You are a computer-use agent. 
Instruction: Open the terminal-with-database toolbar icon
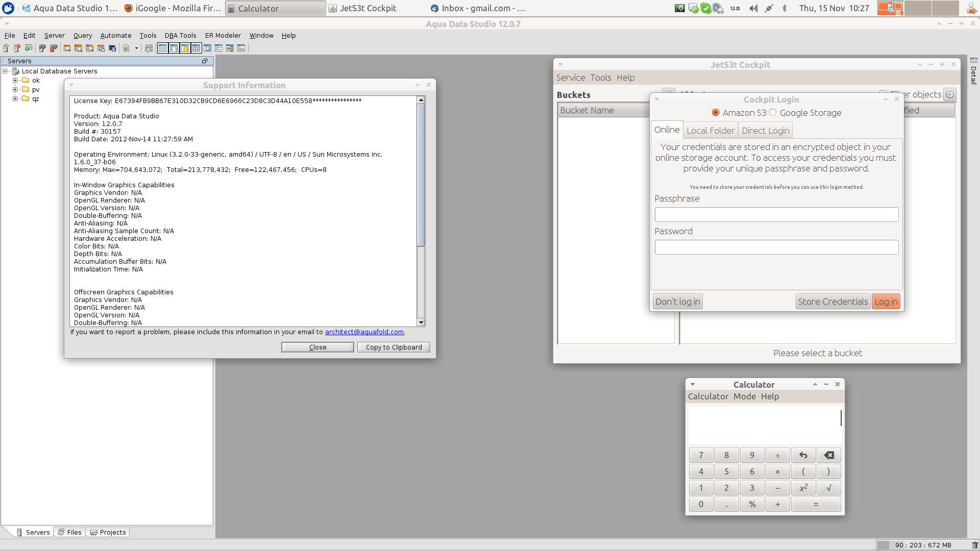click(x=112, y=48)
